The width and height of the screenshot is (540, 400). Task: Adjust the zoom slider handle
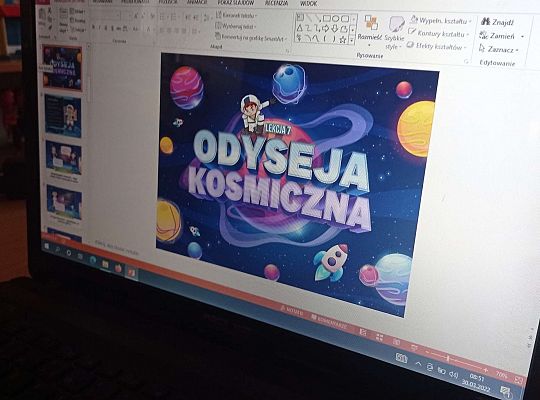point(448,359)
